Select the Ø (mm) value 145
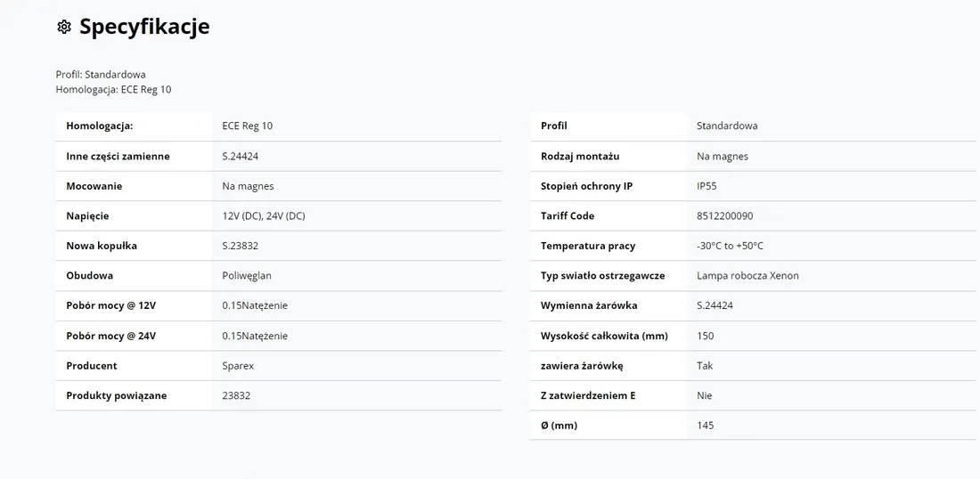Image resolution: width=980 pixels, height=479 pixels. [705, 426]
